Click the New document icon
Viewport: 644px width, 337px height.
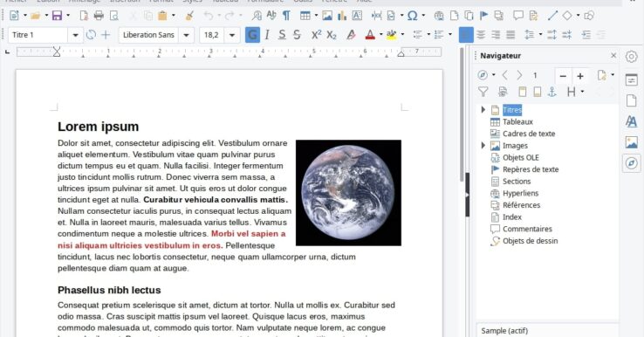point(14,16)
